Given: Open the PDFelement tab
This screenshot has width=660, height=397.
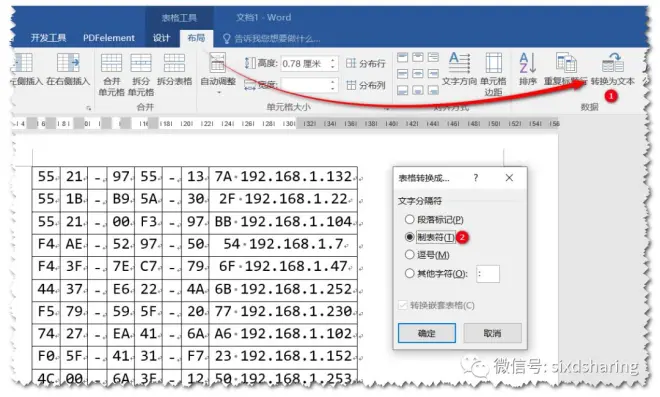Looking at the screenshot, I should click(109, 38).
